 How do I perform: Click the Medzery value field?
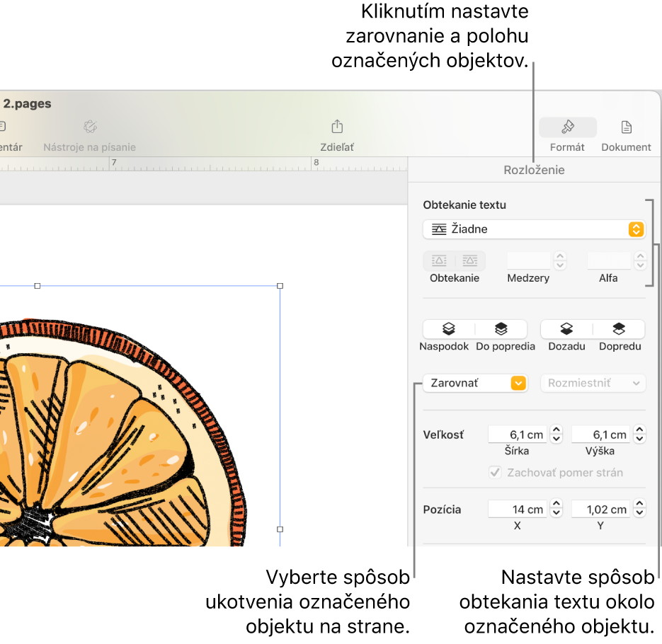pos(529,261)
